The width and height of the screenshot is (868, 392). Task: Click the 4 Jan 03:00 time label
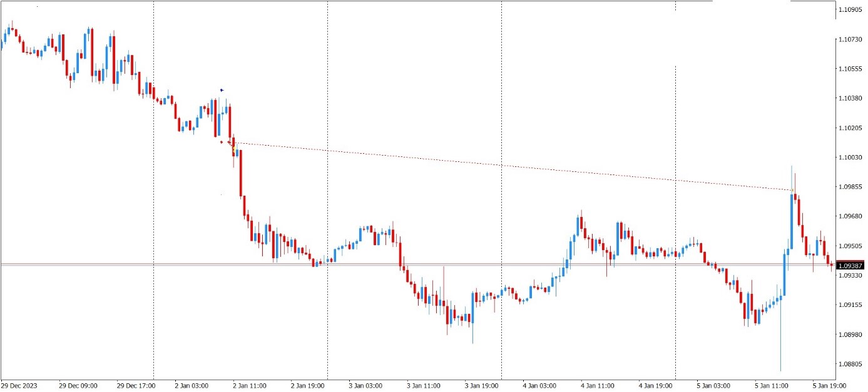click(x=539, y=386)
